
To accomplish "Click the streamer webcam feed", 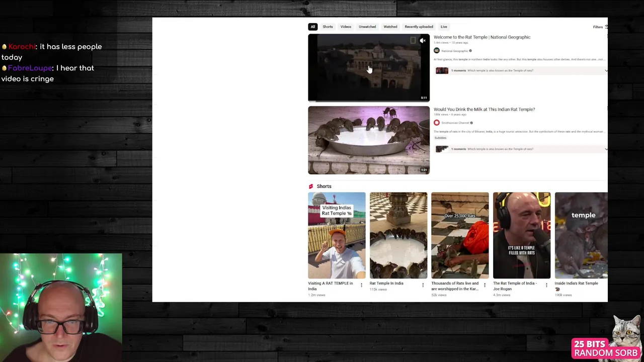I will click(61, 308).
